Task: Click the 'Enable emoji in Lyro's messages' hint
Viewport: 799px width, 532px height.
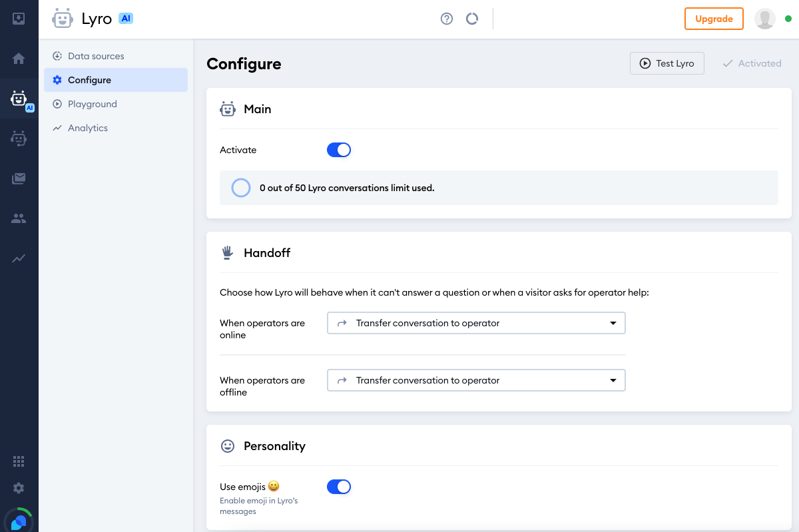Action: (258, 506)
